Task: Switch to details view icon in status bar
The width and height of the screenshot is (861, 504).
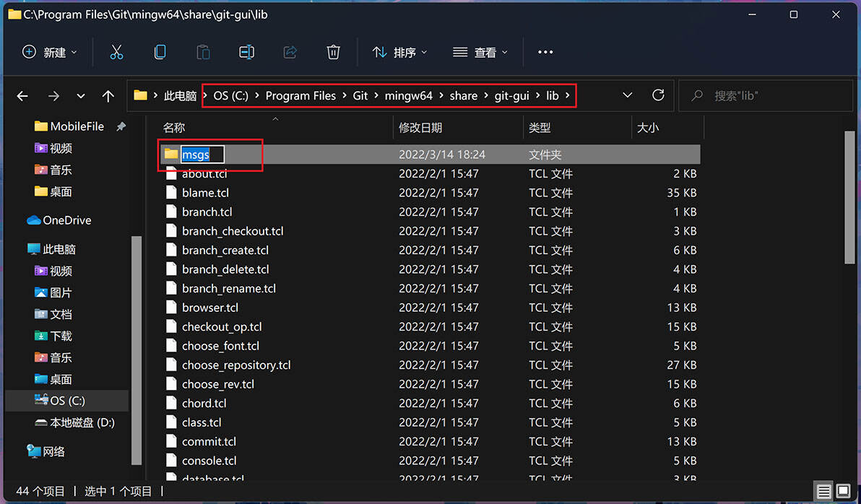Action: [x=823, y=492]
